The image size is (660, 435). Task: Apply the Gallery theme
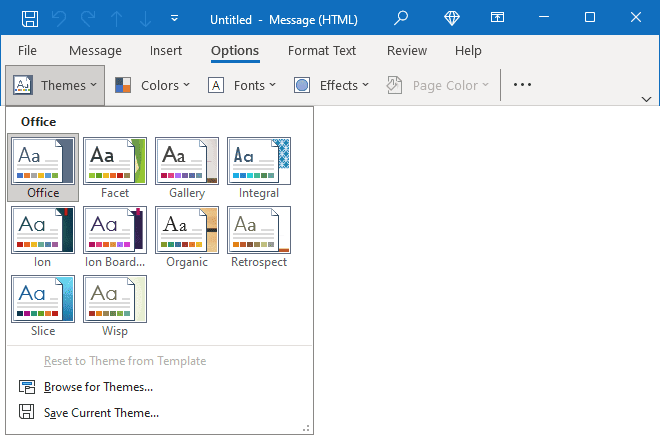point(187,168)
